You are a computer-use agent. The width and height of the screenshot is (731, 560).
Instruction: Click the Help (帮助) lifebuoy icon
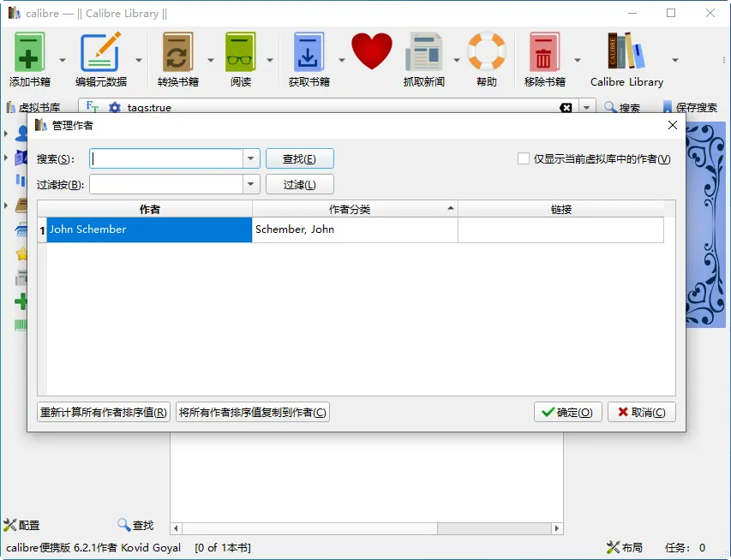click(487, 51)
